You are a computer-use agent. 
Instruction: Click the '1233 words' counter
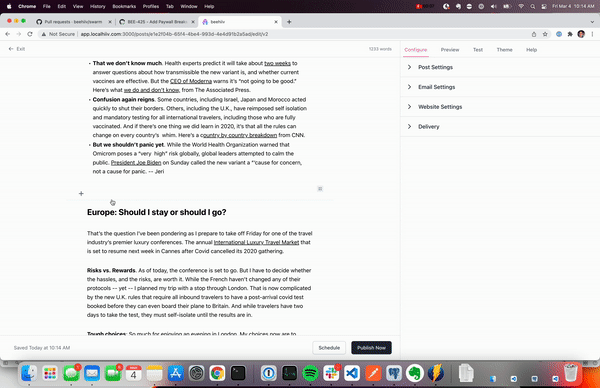(380, 49)
